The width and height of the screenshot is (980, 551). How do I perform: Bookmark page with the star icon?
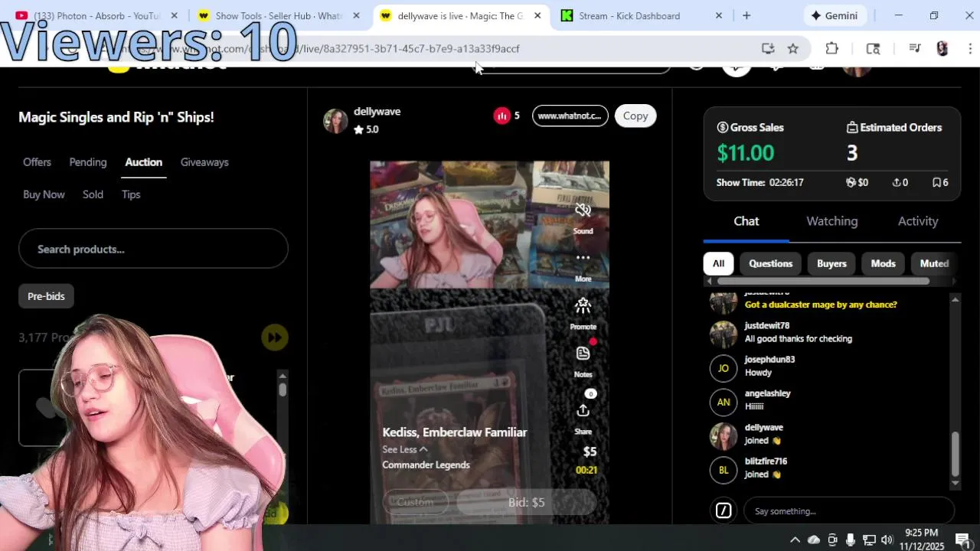point(793,48)
